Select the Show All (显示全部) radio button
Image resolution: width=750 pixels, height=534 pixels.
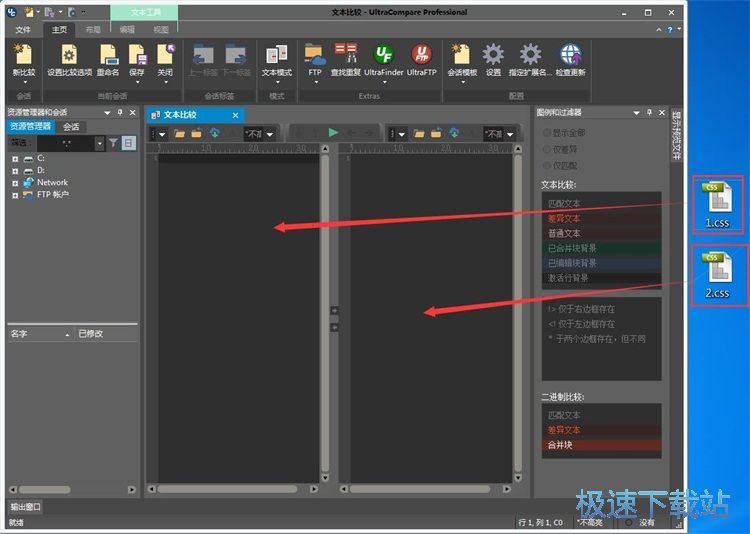pos(546,133)
